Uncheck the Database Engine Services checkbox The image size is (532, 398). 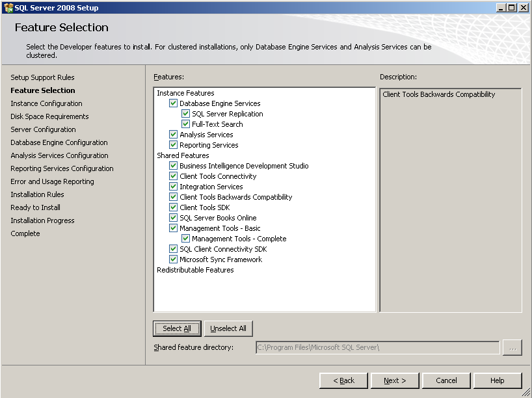pyautogui.click(x=173, y=103)
